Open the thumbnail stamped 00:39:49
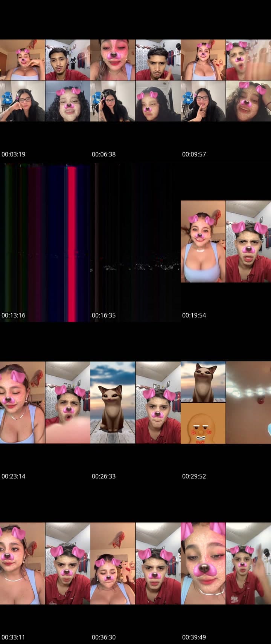271x644 pixels. click(x=226, y=563)
